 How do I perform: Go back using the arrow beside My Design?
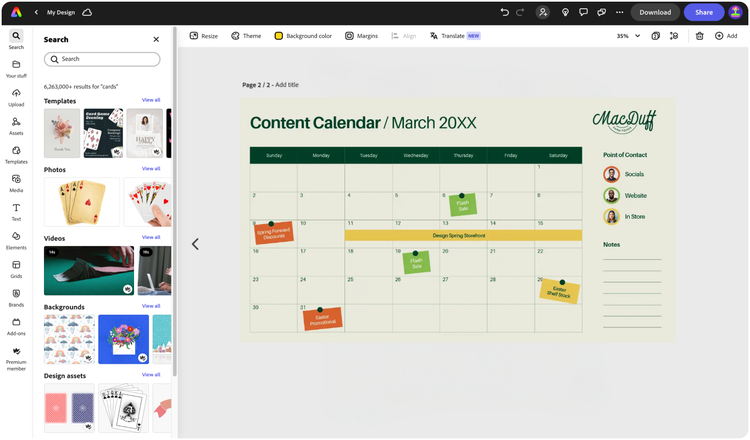[36, 12]
